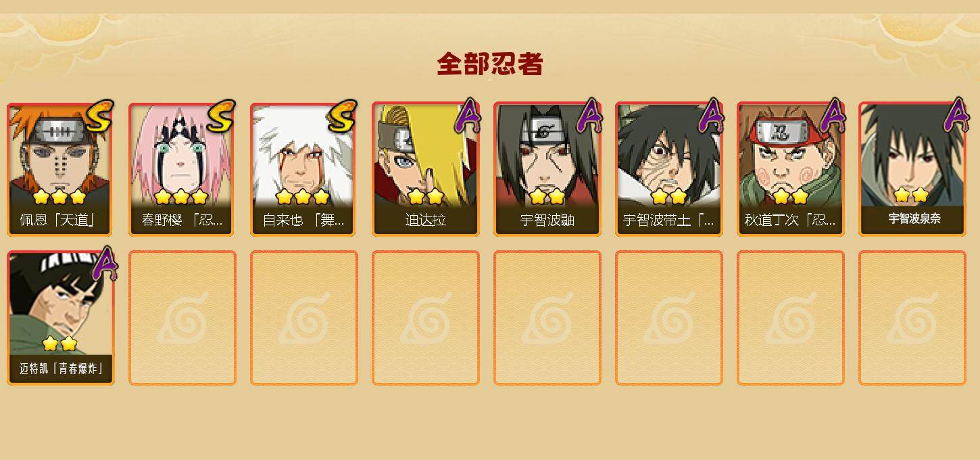Image resolution: width=980 pixels, height=460 pixels.
Task: Click the 全部忍者 heading
Action: (x=490, y=64)
